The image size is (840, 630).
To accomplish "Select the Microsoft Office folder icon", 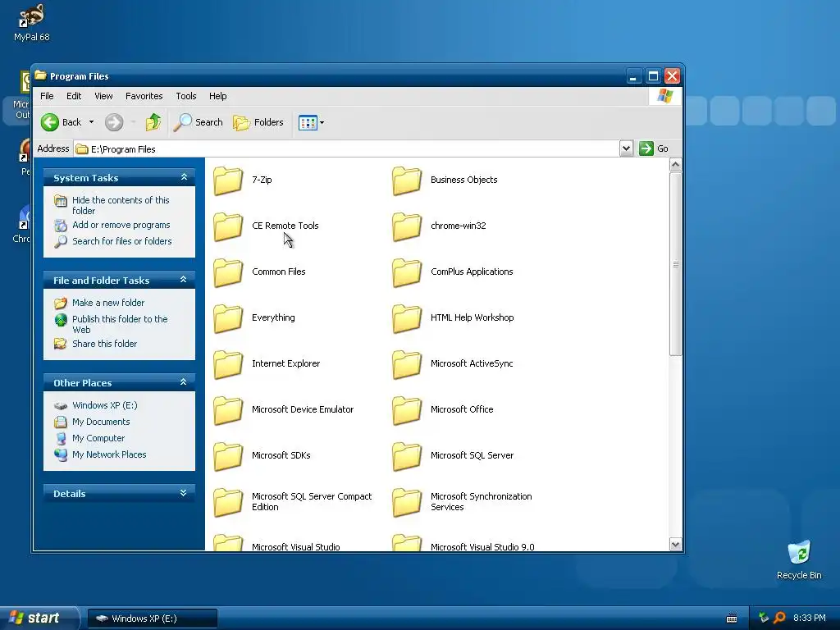I will (x=407, y=410).
